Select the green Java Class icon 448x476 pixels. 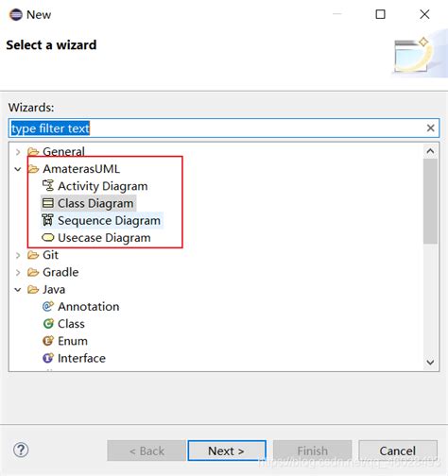pyautogui.click(x=48, y=323)
